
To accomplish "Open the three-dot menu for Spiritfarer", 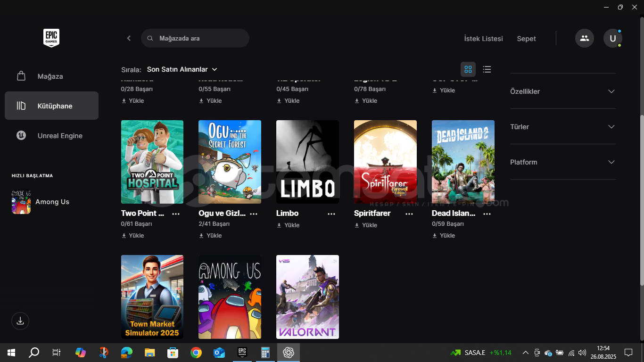I will (x=409, y=214).
